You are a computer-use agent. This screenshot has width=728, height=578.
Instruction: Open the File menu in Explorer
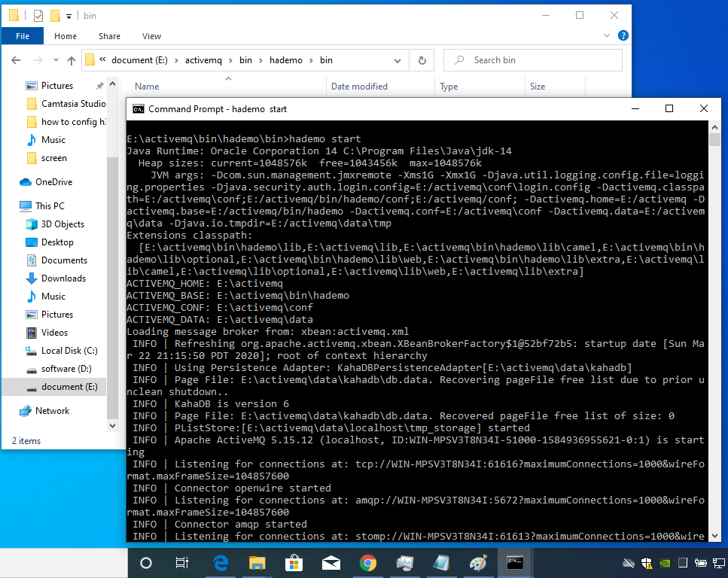[x=23, y=36]
